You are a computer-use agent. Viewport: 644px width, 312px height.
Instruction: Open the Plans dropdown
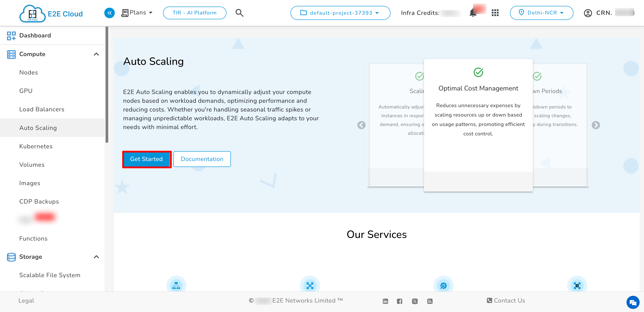137,12
